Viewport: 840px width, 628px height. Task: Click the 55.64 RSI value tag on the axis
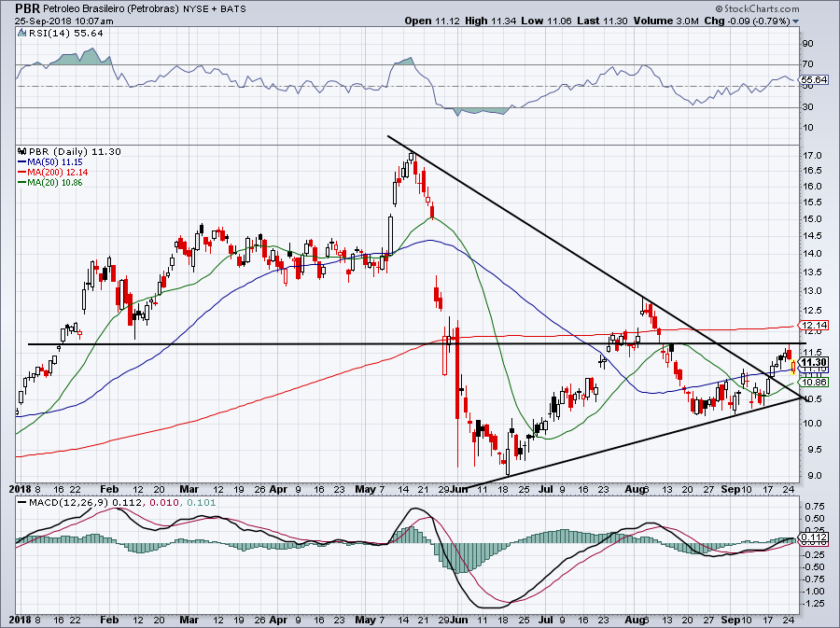(814, 79)
